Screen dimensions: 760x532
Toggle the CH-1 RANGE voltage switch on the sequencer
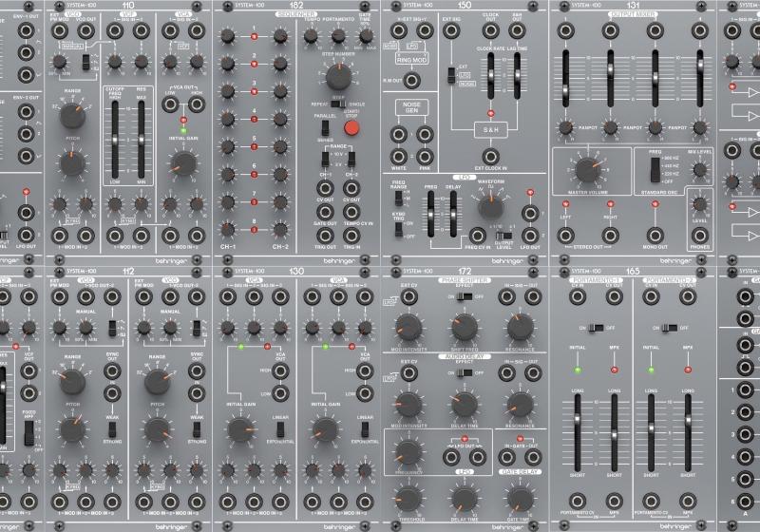(x=325, y=159)
